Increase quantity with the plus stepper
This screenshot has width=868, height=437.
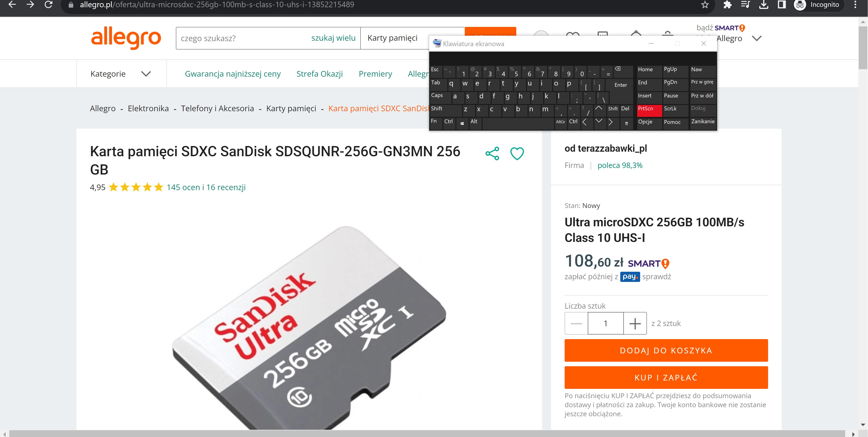point(635,324)
